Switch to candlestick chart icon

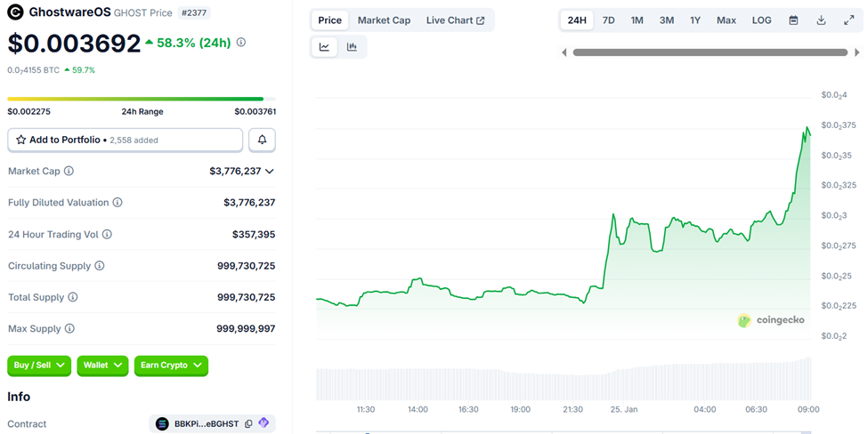pyautogui.click(x=353, y=47)
